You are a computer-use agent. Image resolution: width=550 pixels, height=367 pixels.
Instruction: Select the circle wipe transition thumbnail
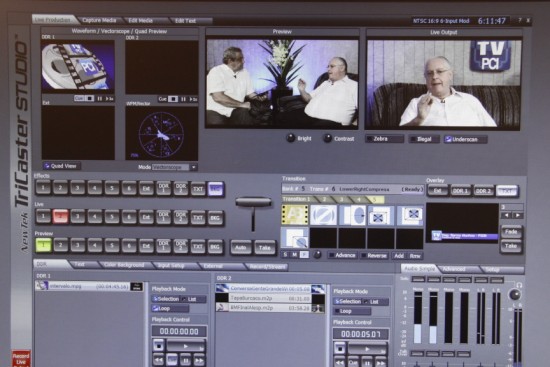tap(353, 215)
